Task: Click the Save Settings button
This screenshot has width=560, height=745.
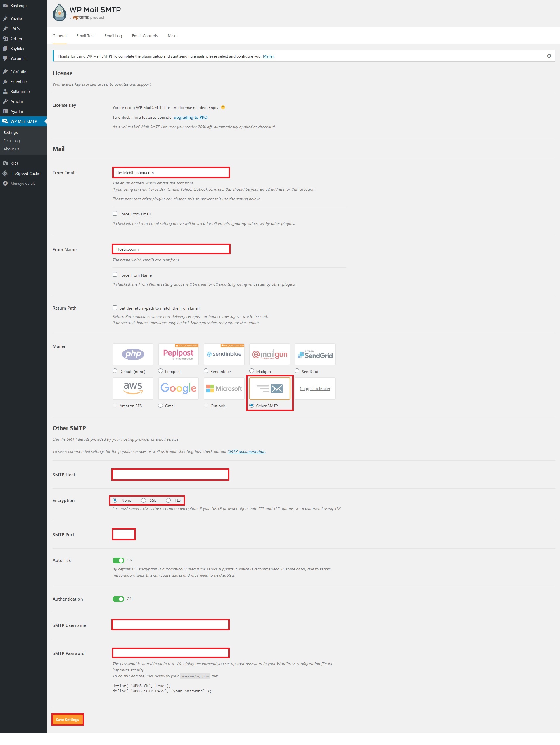Action: (67, 719)
